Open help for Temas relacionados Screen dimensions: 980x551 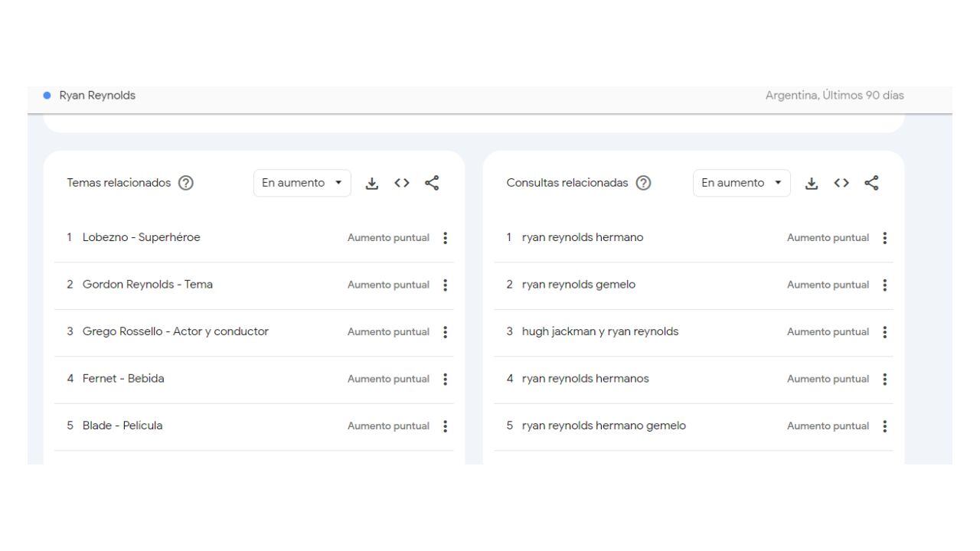point(185,183)
